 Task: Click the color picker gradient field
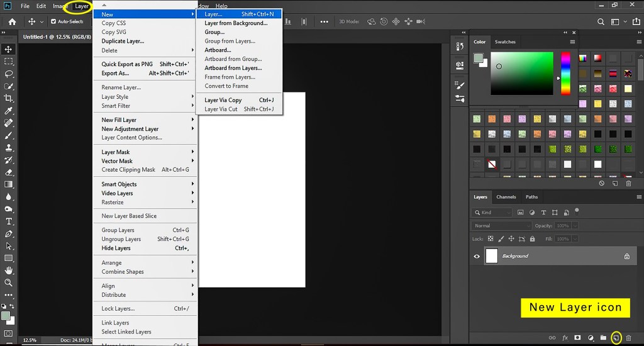pos(521,74)
